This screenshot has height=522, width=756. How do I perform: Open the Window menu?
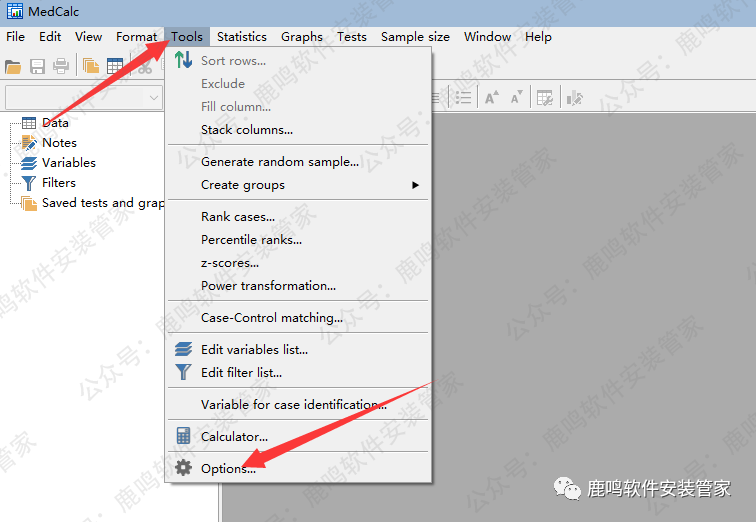point(487,37)
